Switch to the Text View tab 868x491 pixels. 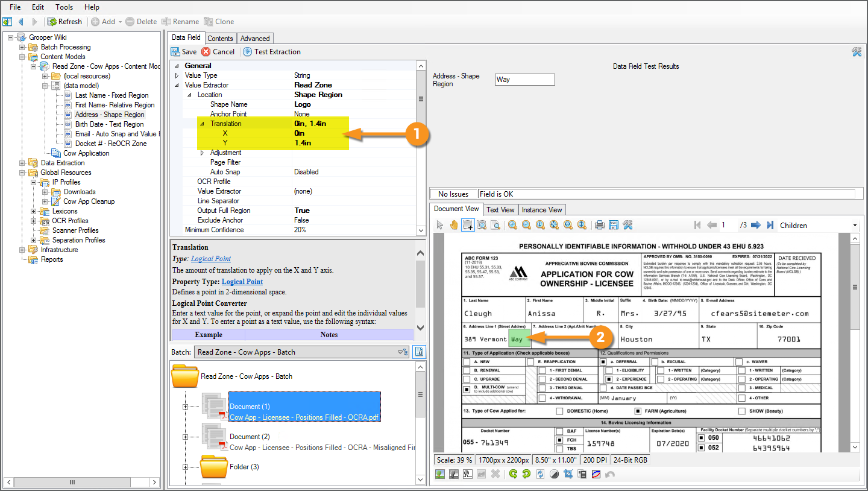pos(500,210)
